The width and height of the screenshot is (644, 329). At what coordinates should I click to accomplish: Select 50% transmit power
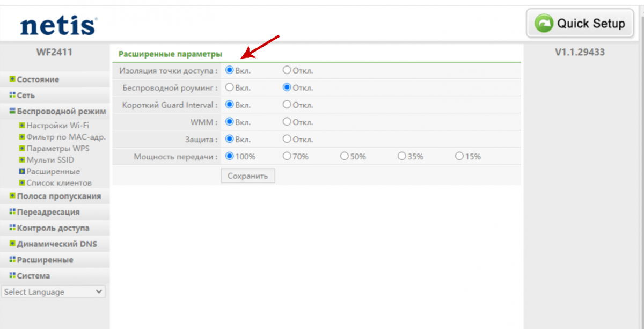click(x=344, y=156)
